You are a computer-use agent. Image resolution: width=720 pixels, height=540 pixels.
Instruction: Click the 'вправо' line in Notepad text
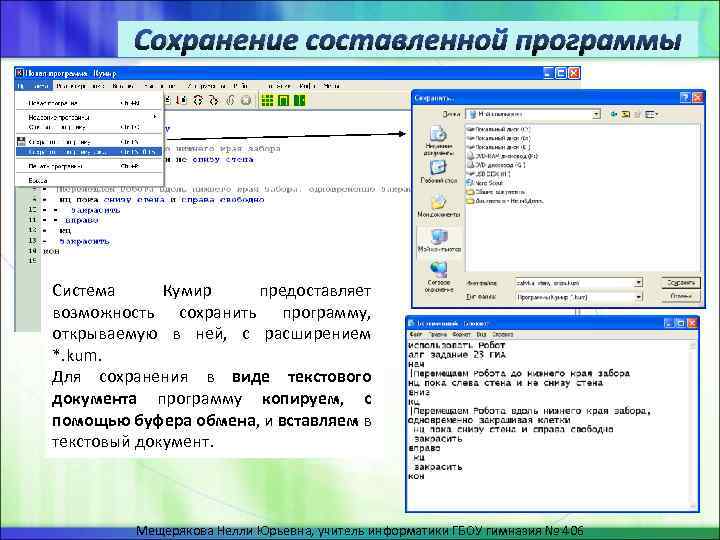[424, 448]
